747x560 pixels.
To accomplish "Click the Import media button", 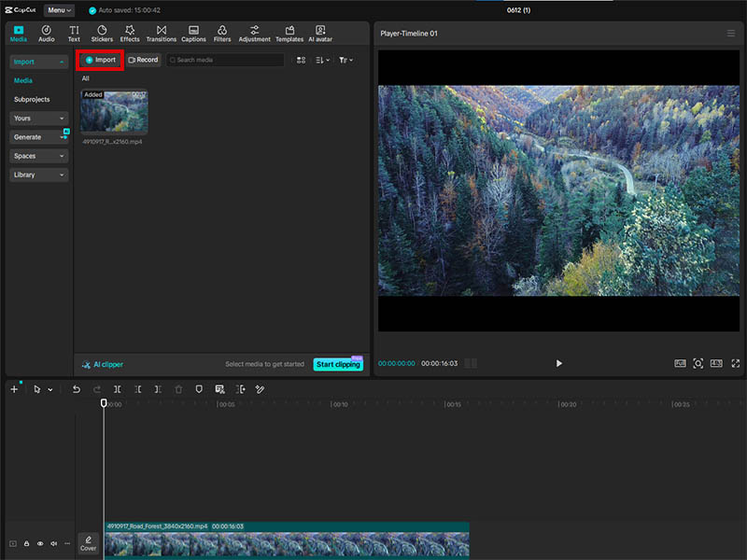I will (x=100, y=60).
